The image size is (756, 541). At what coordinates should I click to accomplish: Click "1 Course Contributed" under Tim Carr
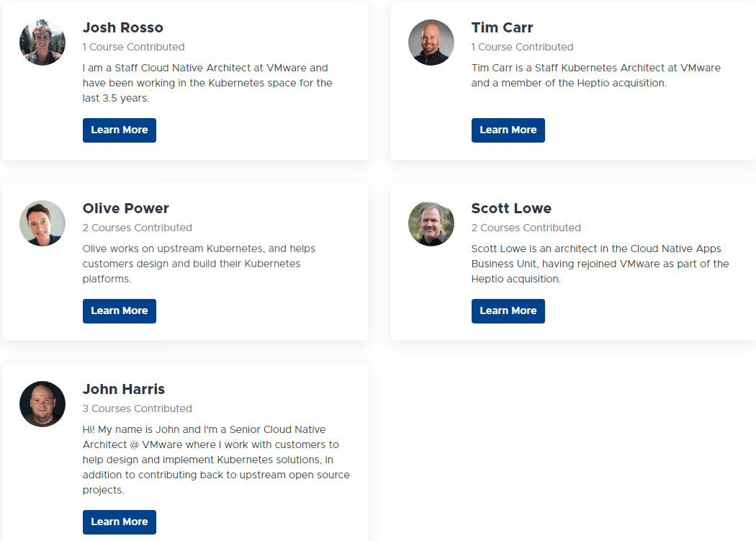click(x=522, y=48)
